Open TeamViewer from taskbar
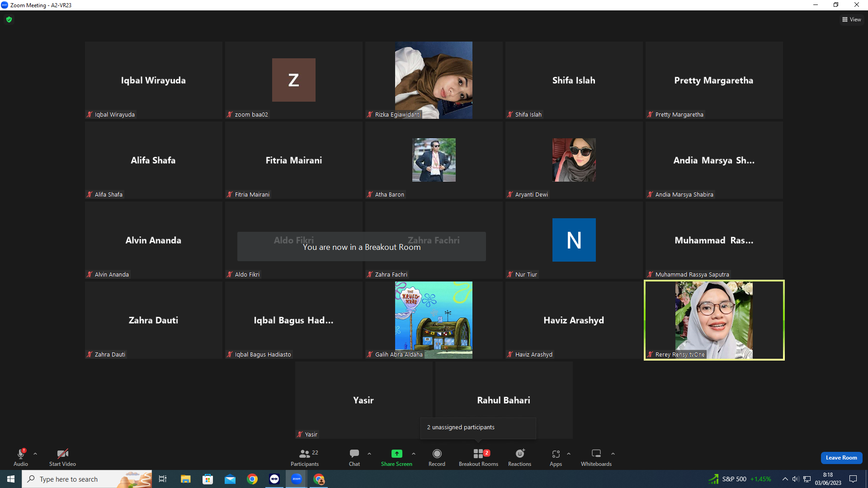This screenshot has width=868, height=488. click(274, 479)
